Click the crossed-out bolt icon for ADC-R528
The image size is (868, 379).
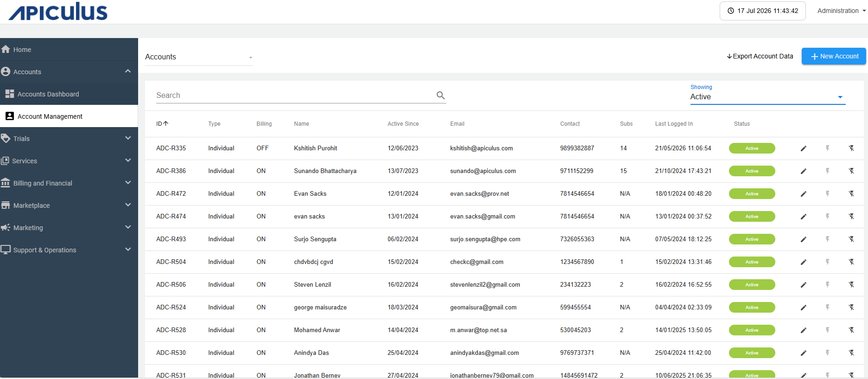point(851,330)
